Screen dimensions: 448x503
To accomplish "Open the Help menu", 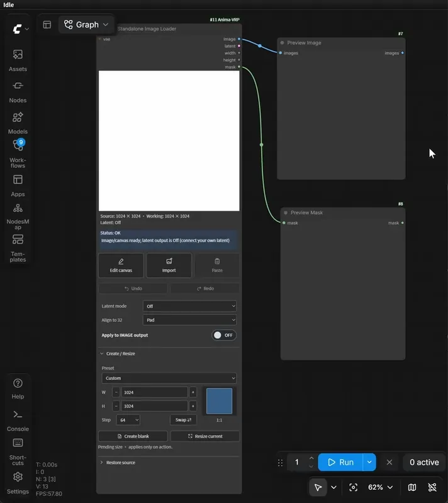I will pos(18,389).
